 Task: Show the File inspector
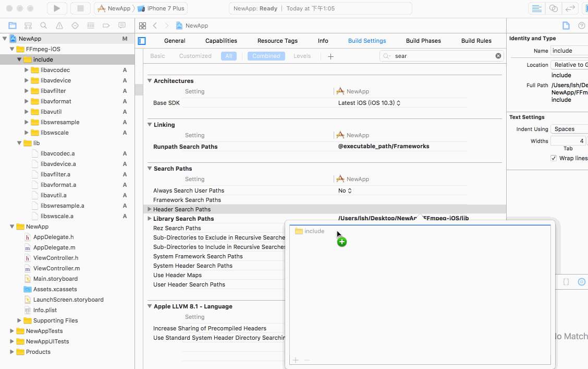click(566, 26)
